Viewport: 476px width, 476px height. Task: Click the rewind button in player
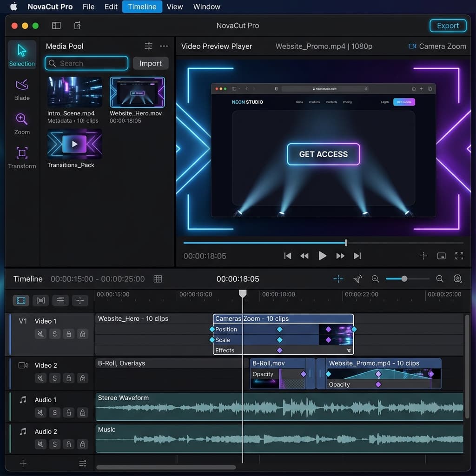[x=304, y=256]
